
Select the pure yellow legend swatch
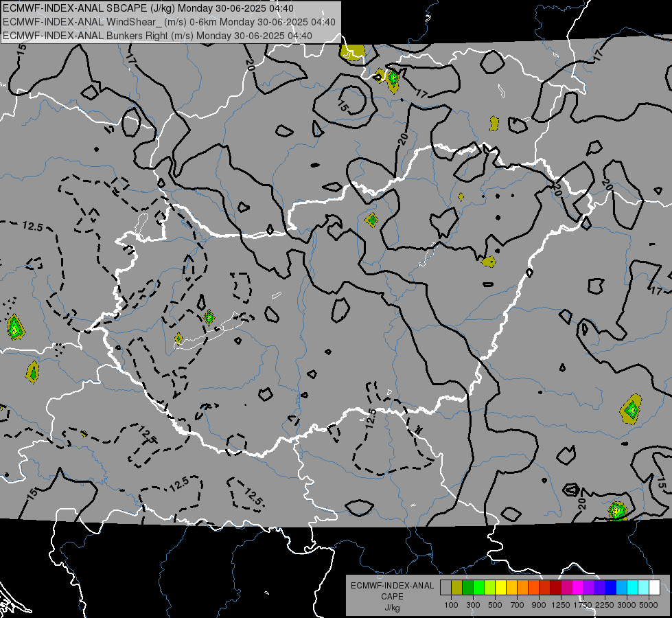[500, 587]
